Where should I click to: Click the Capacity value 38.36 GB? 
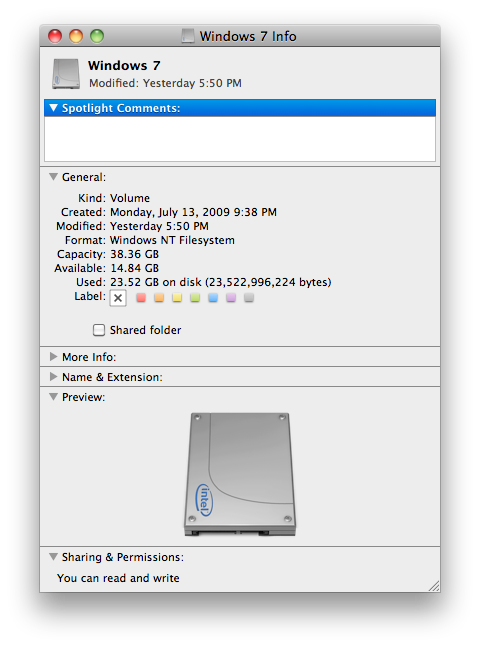tap(135, 255)
